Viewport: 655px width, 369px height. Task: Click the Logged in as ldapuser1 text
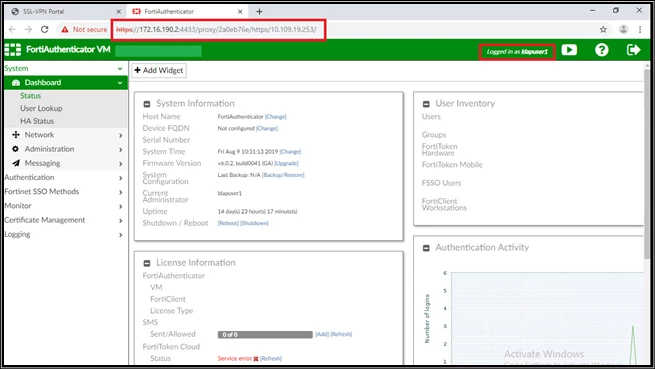click(x=517, y=52)
